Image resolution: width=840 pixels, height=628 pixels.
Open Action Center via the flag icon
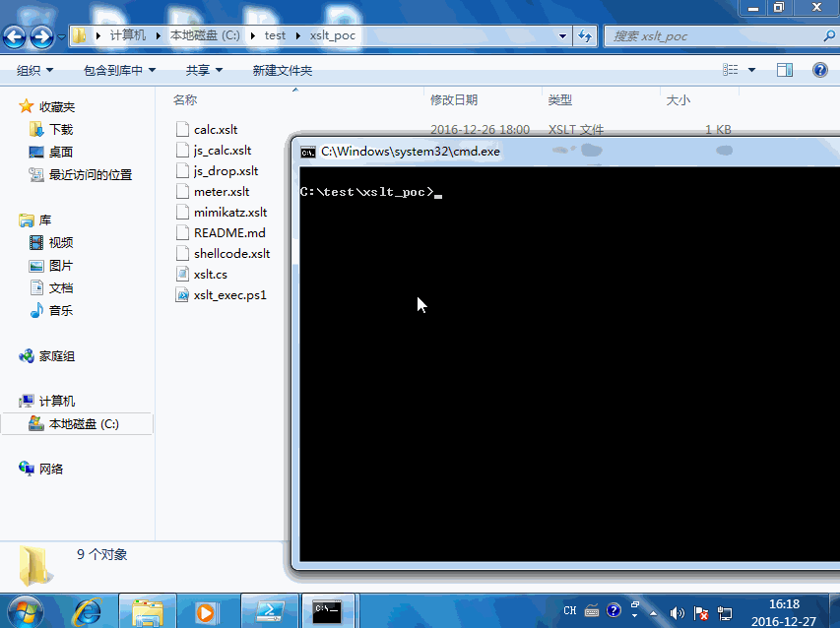[x=701, y=610]
